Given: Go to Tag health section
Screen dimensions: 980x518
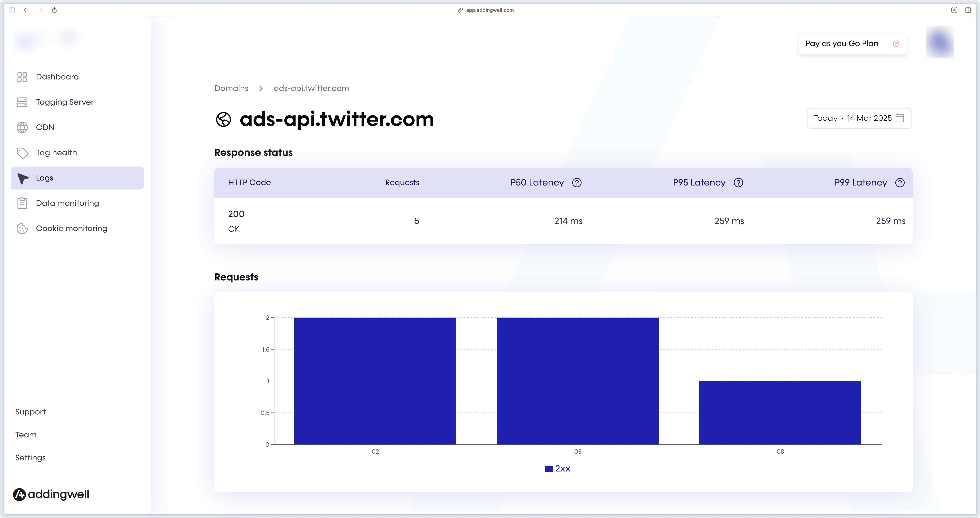Looking at the screenshot, I should point(77,153).
